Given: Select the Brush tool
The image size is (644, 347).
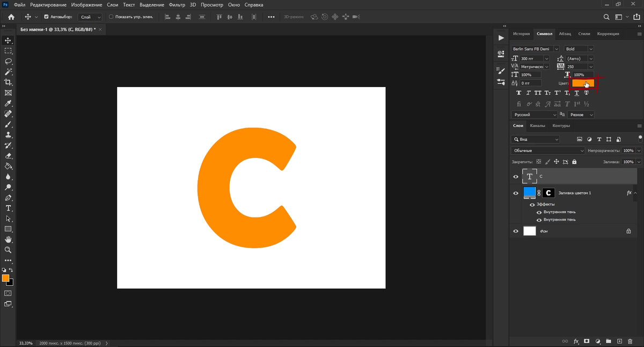Looking at the screenshot, I should coord(8,124).
